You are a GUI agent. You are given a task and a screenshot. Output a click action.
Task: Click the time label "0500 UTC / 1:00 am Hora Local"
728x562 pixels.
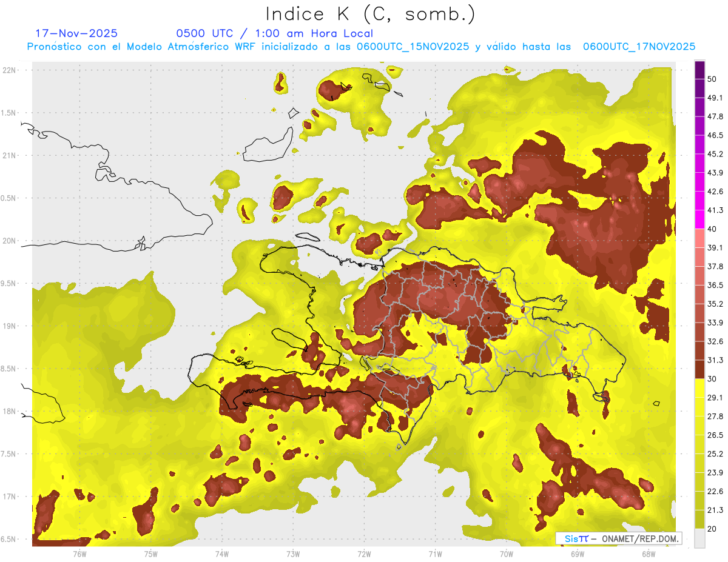tap(275, 33)
